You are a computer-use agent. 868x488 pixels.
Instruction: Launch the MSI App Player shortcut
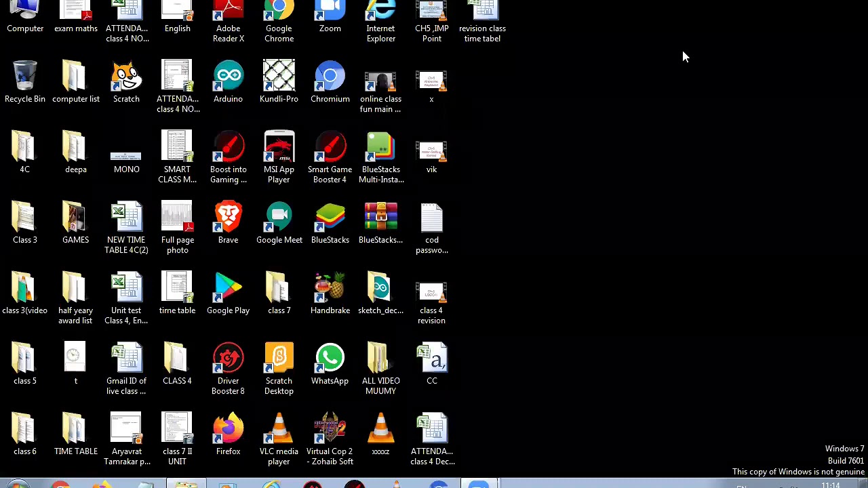[x=279, y=157]
